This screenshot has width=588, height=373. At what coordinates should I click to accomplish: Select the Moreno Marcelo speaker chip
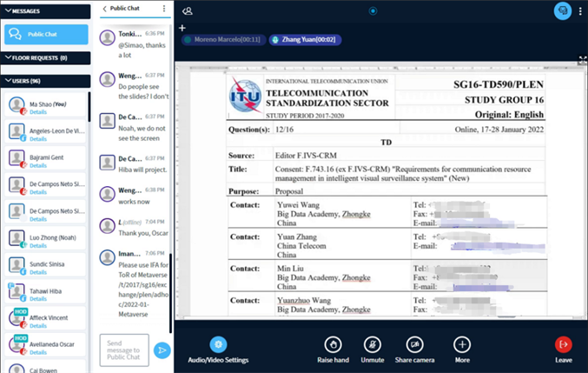[224, 40]
